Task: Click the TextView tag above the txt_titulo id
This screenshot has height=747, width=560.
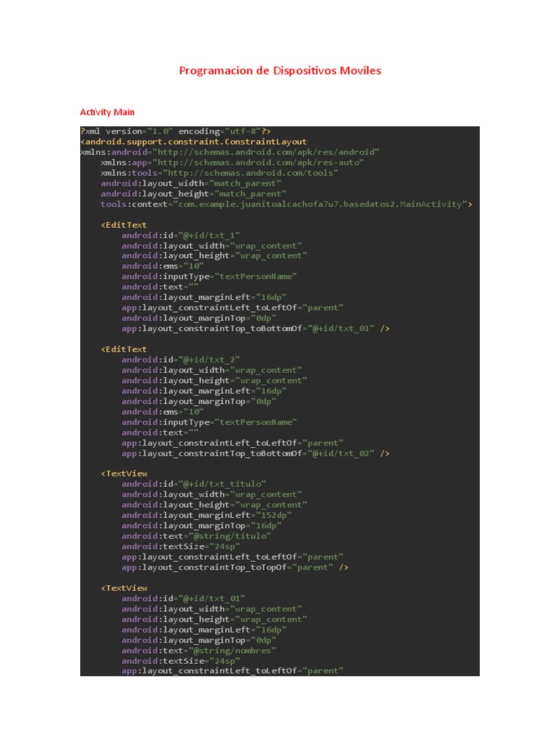Action: pyautogui.click(x=124, y=473)
